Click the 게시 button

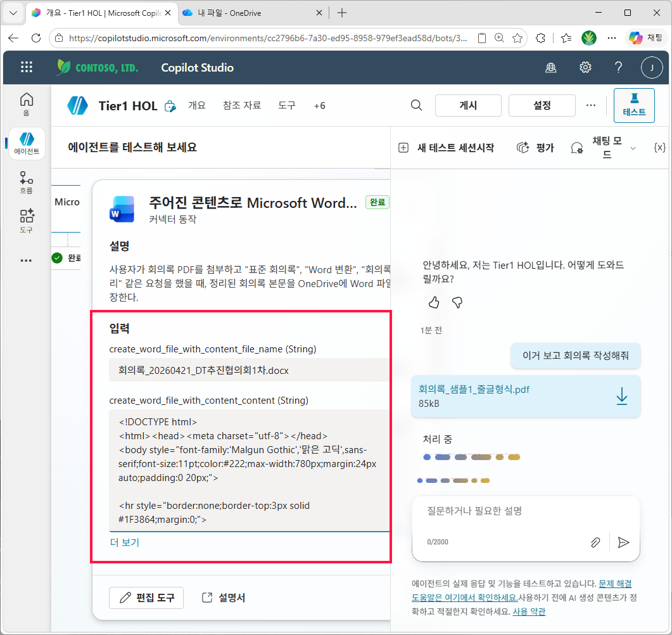click(468, 105)
